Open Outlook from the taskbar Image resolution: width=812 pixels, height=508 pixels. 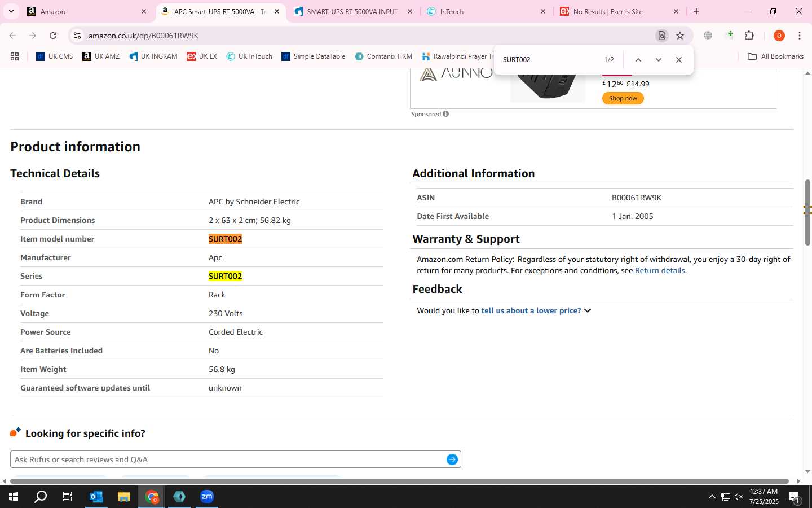pos(96,497)
